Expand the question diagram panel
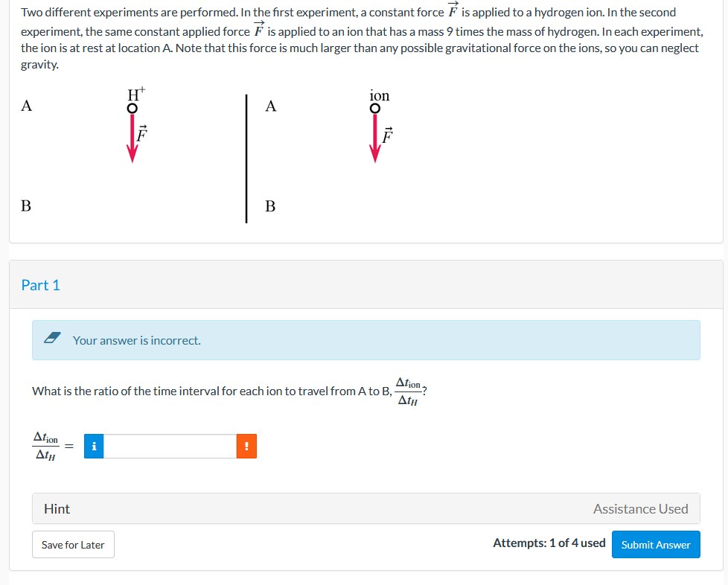The height and width of the screenshot is (585, 728). click(365, 149)
